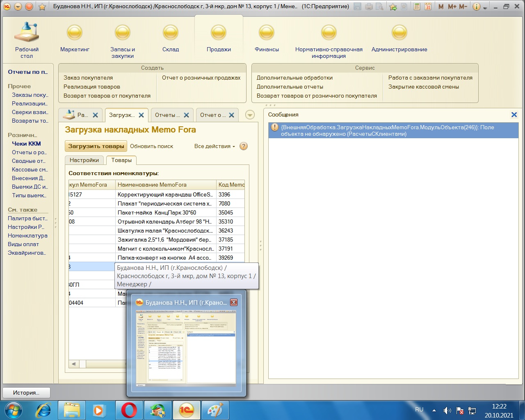Close the 1C taskbar preview thumbnail
Screen dimensions: 525x420
point(234,302)
